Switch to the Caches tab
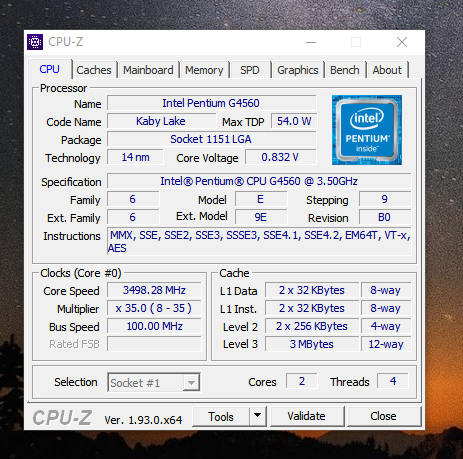This screenshot has width=463, height=459. [x=94, y=70]
